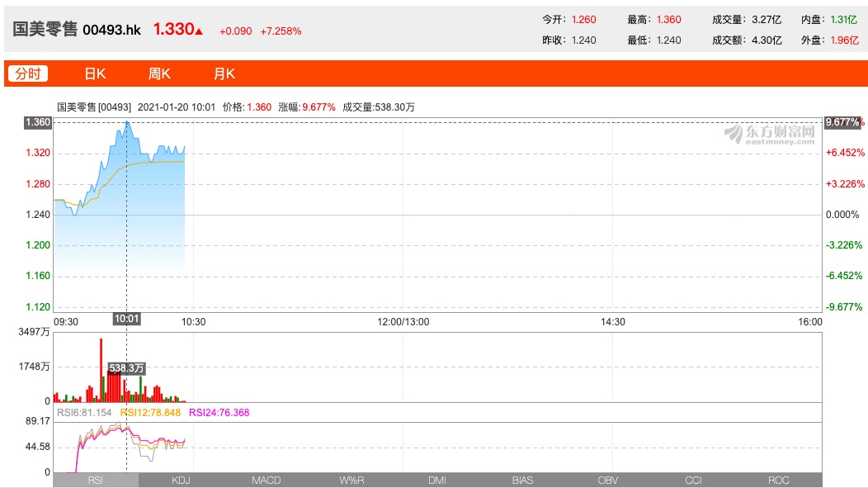The image size is (868, 488).
Task: Click the 成交量 3.27亿 volume value
Action: pos(747,19)
